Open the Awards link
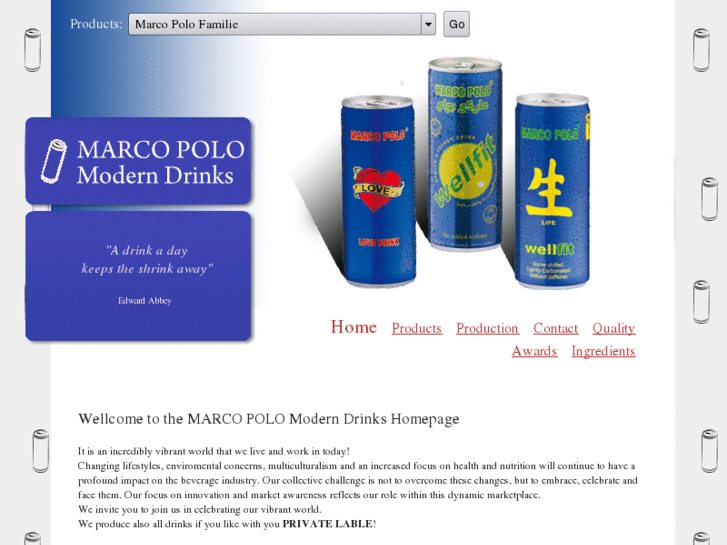This screenshot has height=545, width=727. (534, 351)
